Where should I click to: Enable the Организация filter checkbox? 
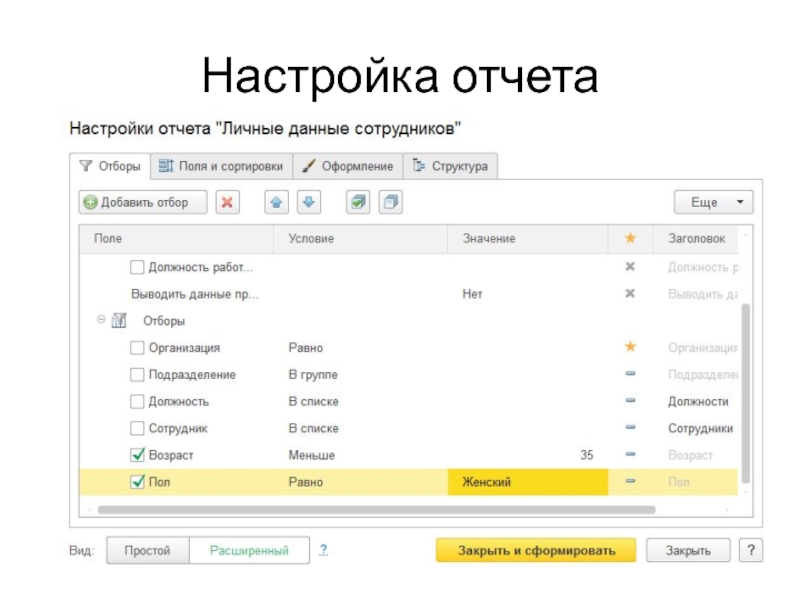coord(138,348)
